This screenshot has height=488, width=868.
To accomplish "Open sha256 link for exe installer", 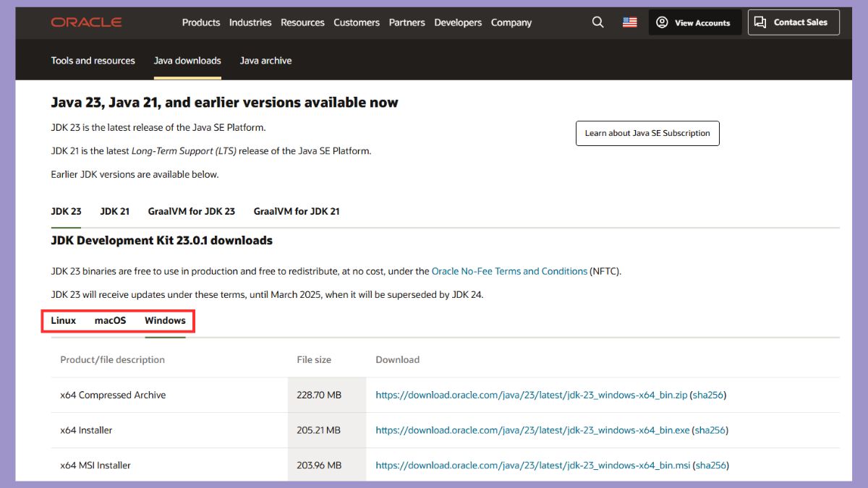I will (710, 430).
